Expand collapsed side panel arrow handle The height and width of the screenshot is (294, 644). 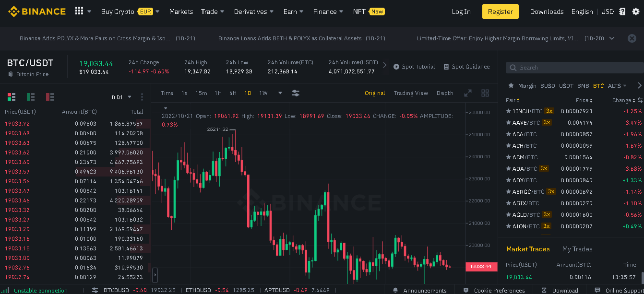coord(155,275)
